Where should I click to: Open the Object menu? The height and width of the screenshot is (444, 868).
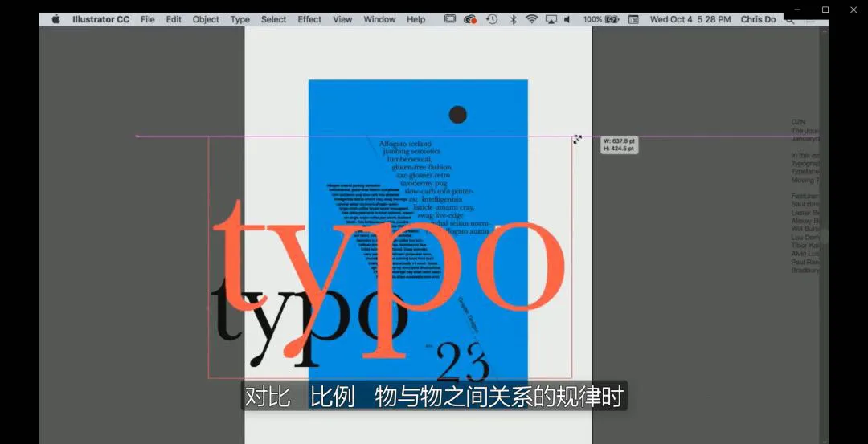pyautogui.click(x=206, y=19)
